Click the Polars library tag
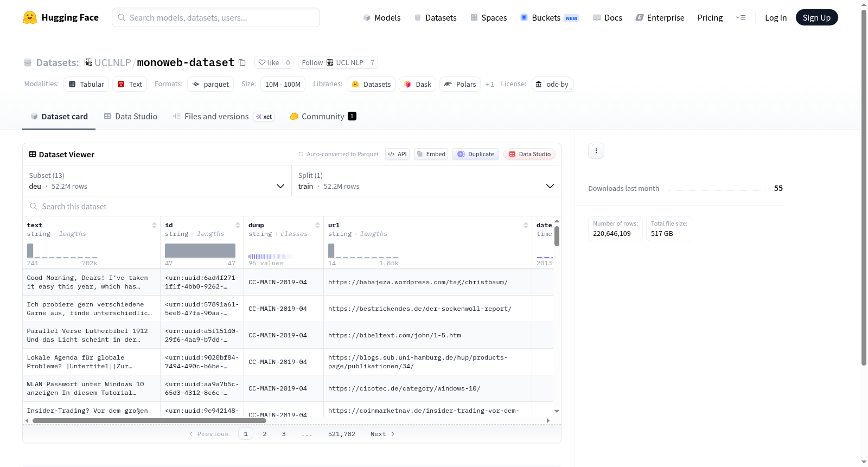This screenshot has width=868, height=467. pyautogui.click(x=460, y=85)
